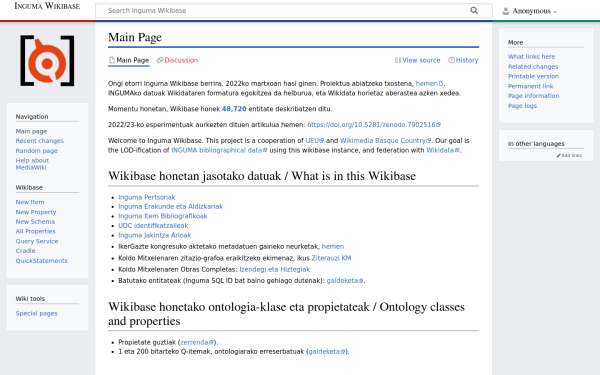Open the All Properties list
The image size is (600, 375).
point(35,231)
